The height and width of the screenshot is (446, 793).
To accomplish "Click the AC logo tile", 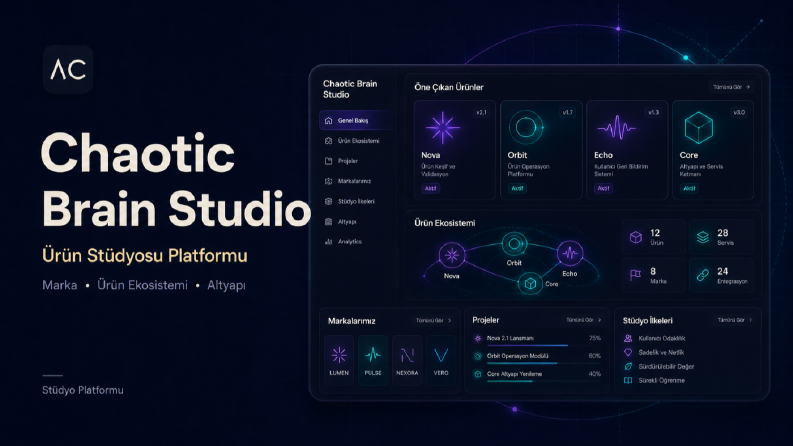I will tap(68, 69).
